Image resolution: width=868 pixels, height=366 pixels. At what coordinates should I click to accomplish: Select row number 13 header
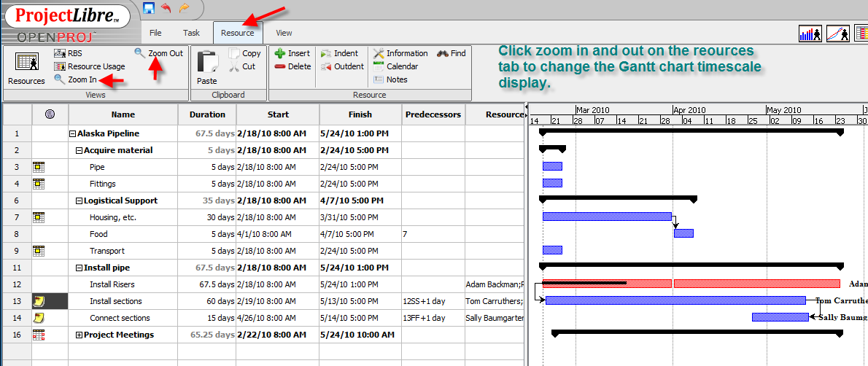[x=17, y=301]
